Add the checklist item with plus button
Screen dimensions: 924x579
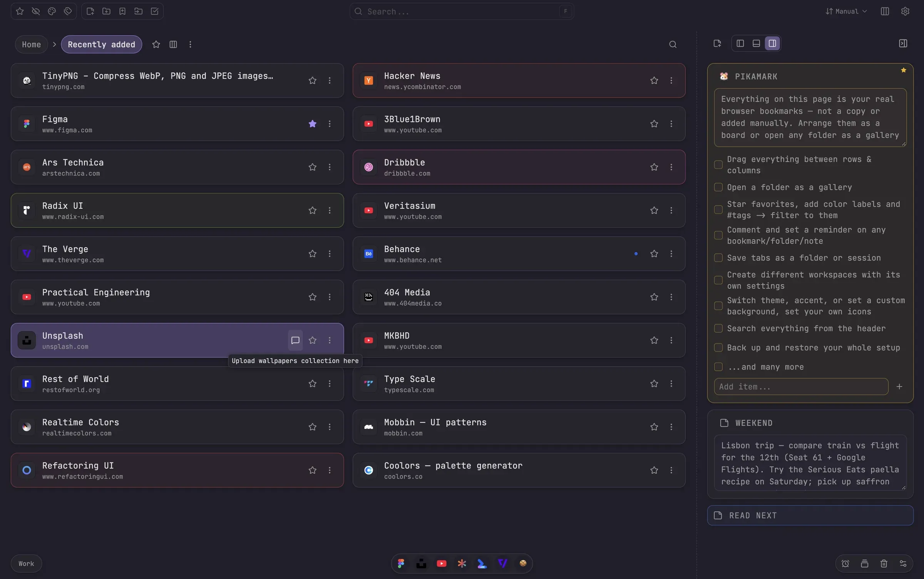click(899, 387)
